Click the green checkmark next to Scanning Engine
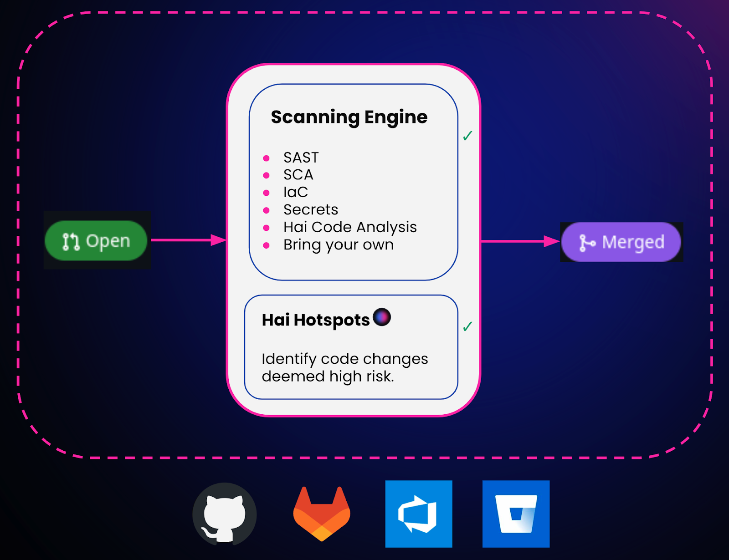This screenshot has width=729, height=560. 467,136
